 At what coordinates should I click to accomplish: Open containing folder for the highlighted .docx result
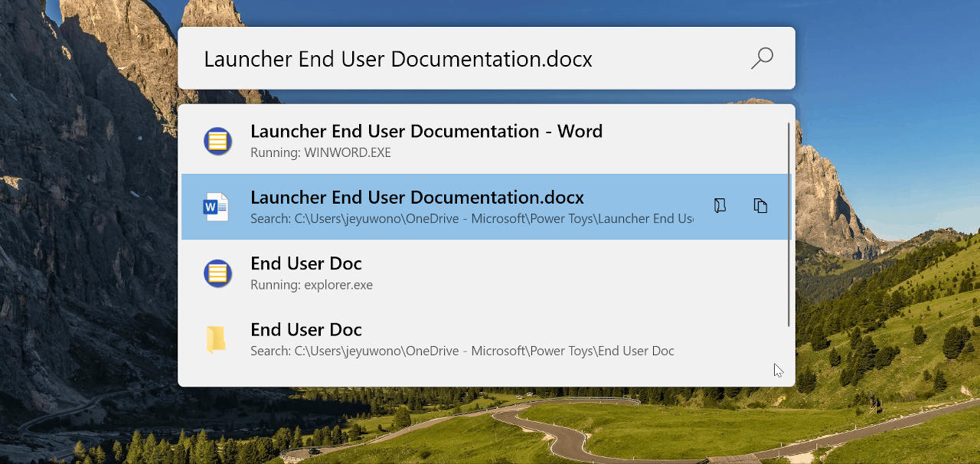pyautogui.click(x=720, y=205)
